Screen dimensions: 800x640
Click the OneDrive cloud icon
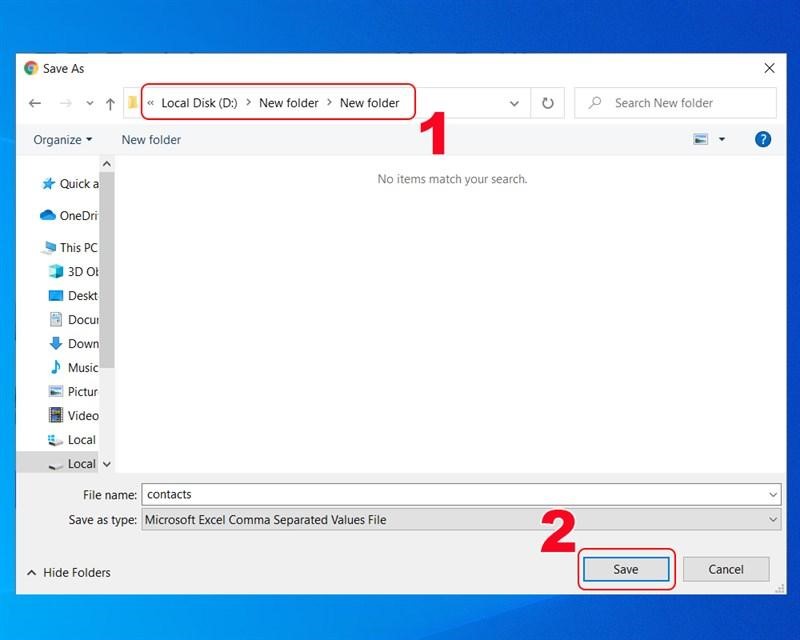click(47, 215)
